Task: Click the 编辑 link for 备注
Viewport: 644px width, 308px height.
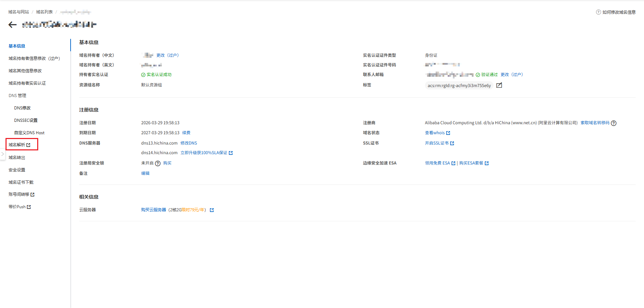Action: pyautogui.click(x=145, y=173)
